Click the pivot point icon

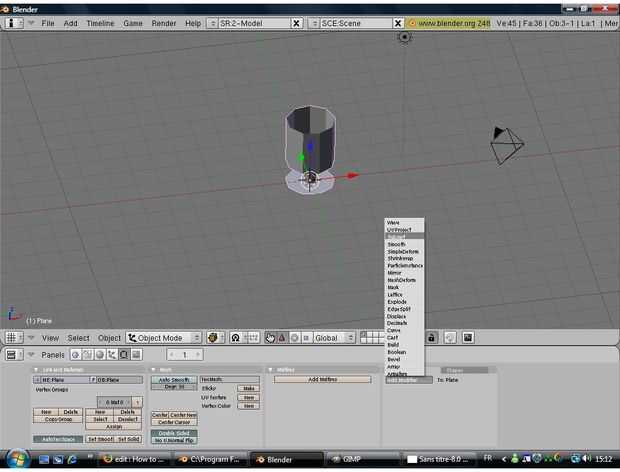[235, 338]
